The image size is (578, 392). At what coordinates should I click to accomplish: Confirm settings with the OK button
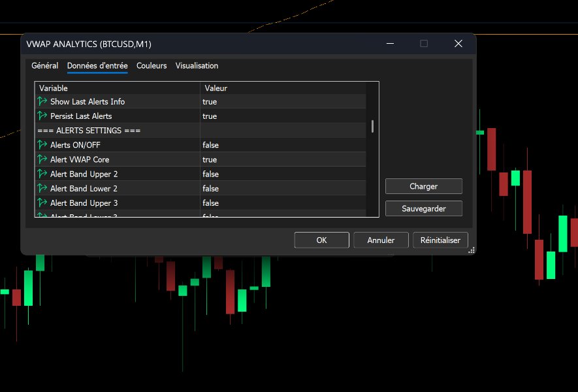[x=321, y=240]
